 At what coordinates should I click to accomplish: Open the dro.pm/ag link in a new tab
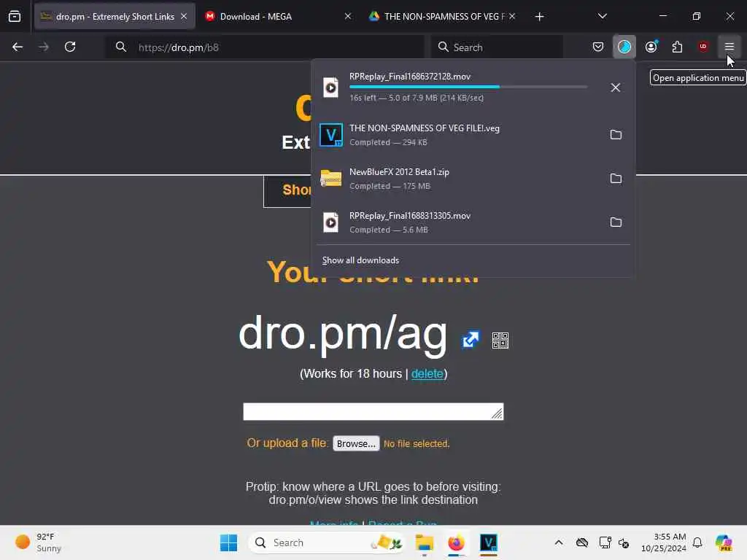tap(471, 340)
